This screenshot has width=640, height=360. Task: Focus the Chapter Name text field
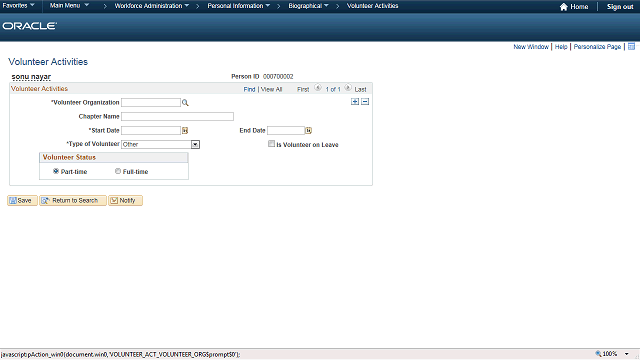pyautogui.click(x=178, y=116)
